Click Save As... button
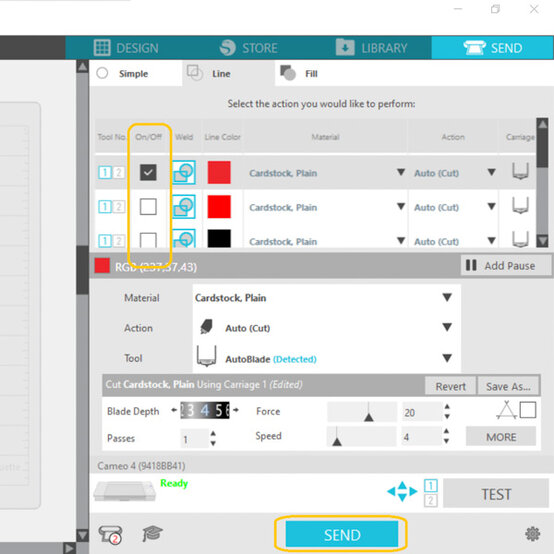 pos(508,386)
